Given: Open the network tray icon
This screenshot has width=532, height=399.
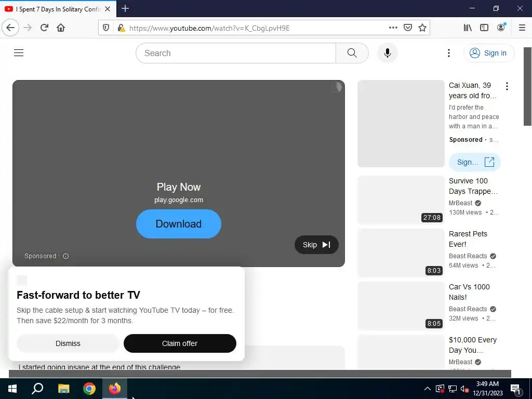Looking at the screenshot, I should (453, 389).
